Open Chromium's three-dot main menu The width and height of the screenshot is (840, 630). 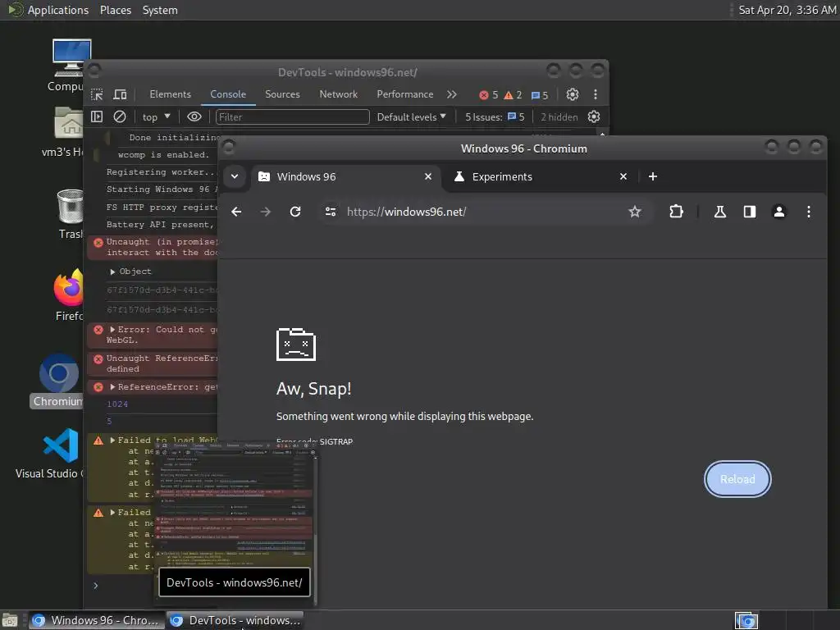point(808,212)
